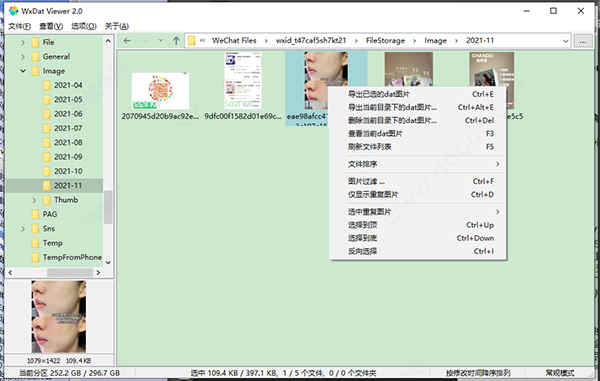Viewport: 600px width, 381px height.
Task: Open the Thumb folder in tree
Action: point(66,200)
